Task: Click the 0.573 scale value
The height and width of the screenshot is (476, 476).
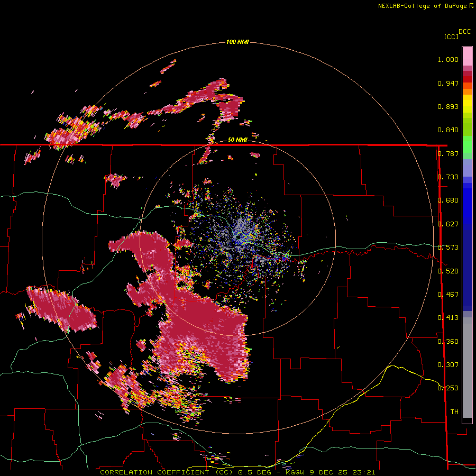Action: pyautogui.click(x=448, y=248)
